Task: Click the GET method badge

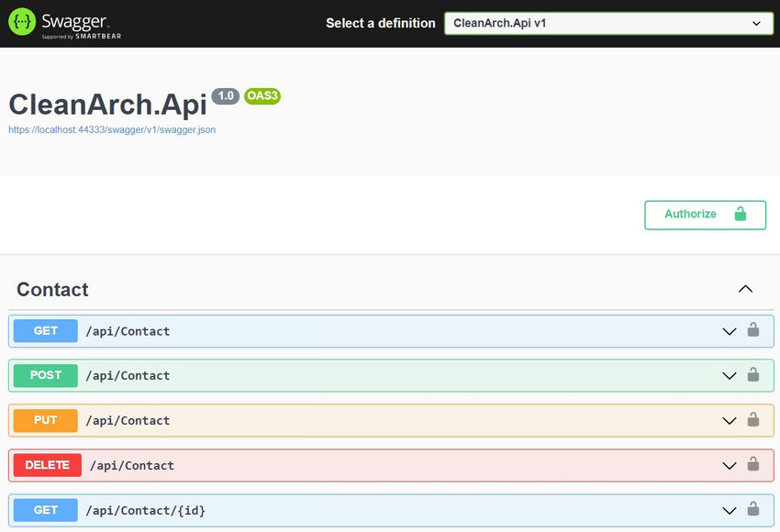Action: 45,331
